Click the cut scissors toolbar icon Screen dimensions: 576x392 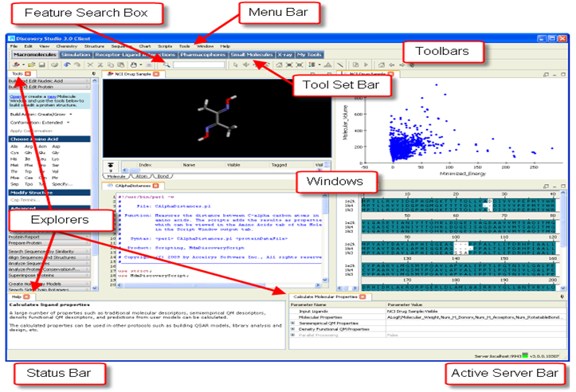pyautogui.click(x=100, y=65)
